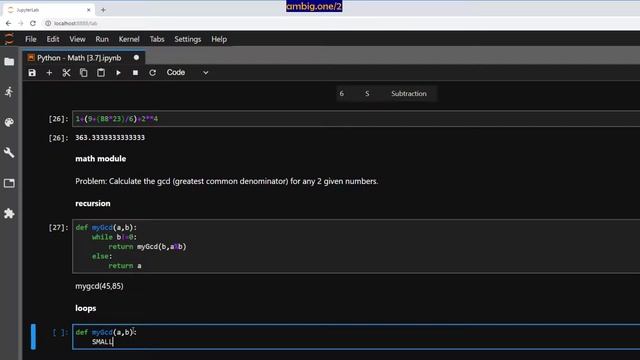This screenshot has width=640, height=360.
Task: Open a new browser tab with plus
Action: 103,10
